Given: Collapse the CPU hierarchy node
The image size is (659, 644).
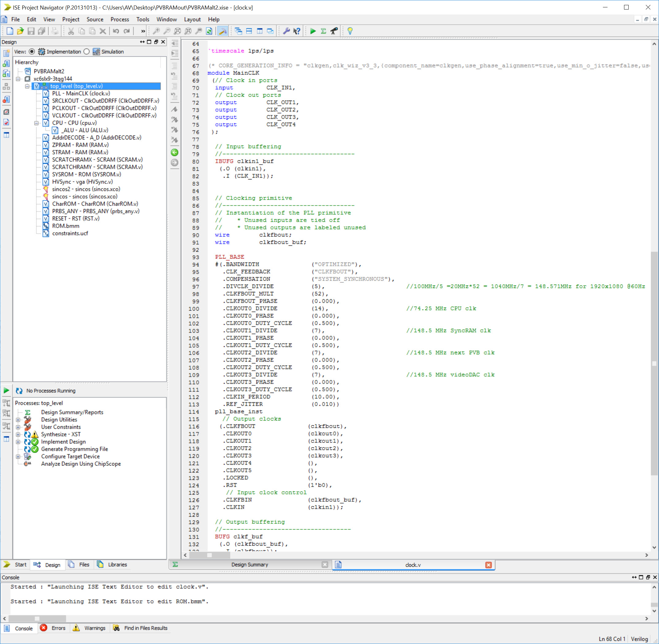Looking at the screenshot, I should tap(36, 123).
